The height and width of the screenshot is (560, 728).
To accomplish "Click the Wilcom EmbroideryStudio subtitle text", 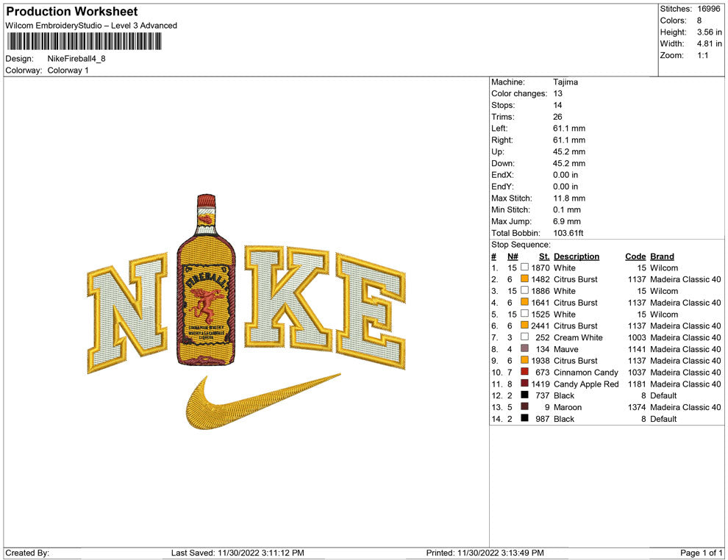I will [91, 26].
